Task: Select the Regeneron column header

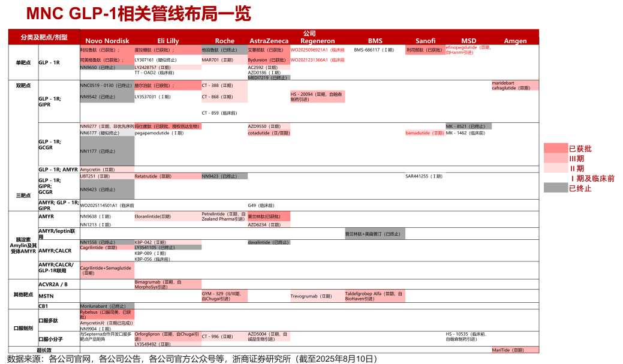Action: (317, 41)
